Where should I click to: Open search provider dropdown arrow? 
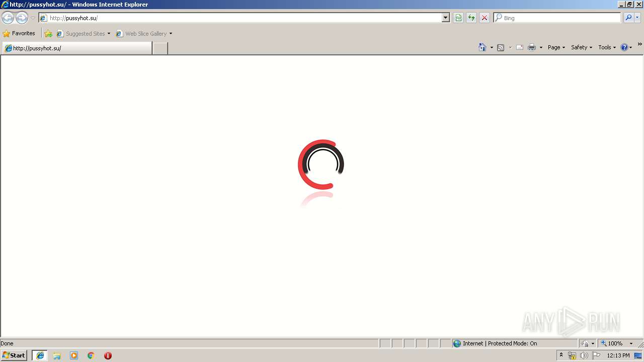click(x=637, y=18)
